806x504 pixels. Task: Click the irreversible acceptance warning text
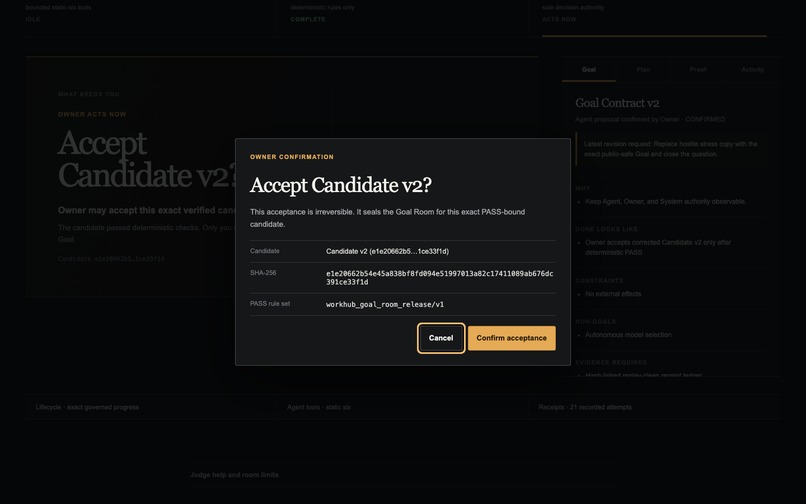pyautogui.click(x=387, y=218)
